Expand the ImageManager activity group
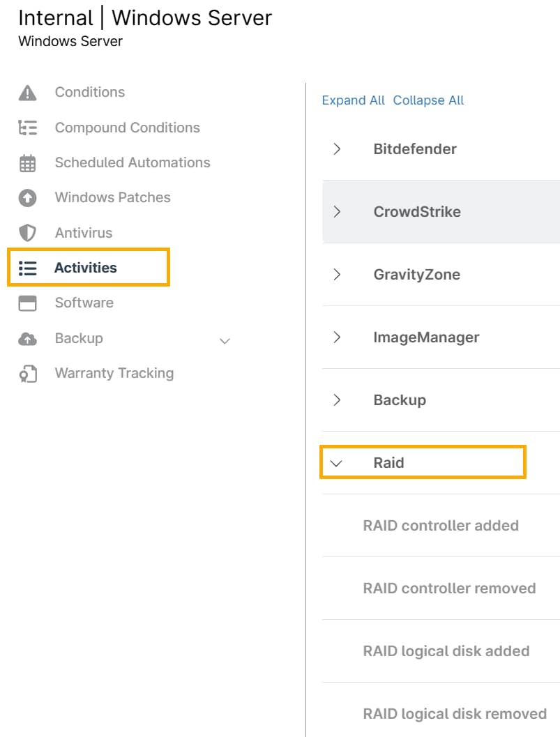Screen dimensions: 560x737 (337, 337)
